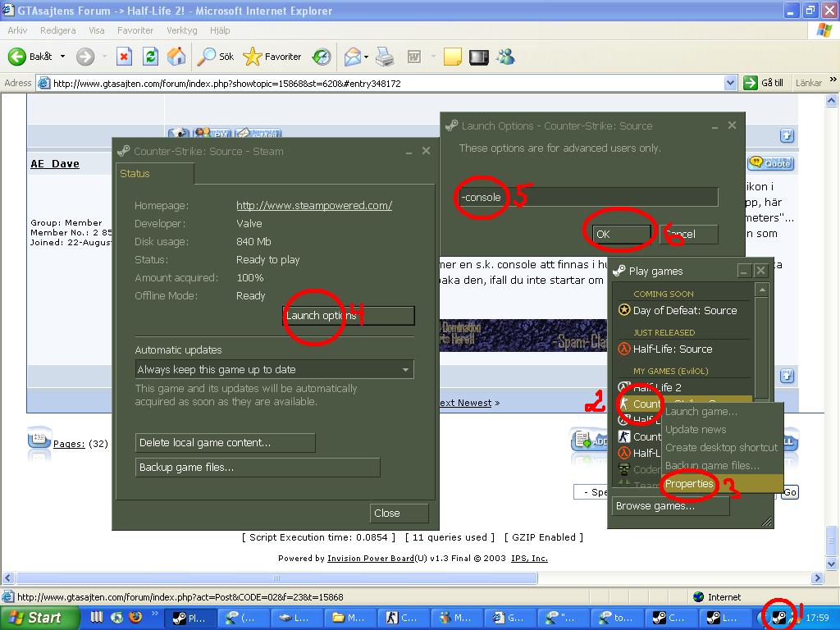Viewport: 840px width, 630px height.
Task: Open the Home page icon
Action: click(x=176, y=57)
